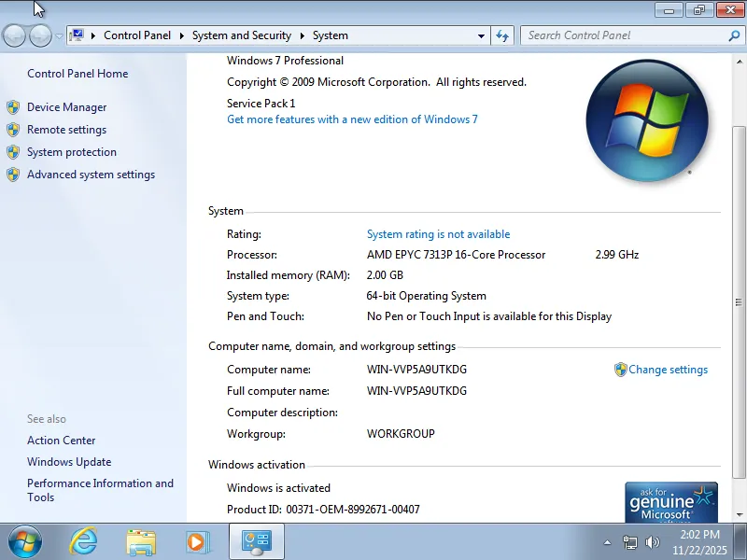Click WIN-VVP5A9UTKDG next to Computer name

click(x=416, y=370)
